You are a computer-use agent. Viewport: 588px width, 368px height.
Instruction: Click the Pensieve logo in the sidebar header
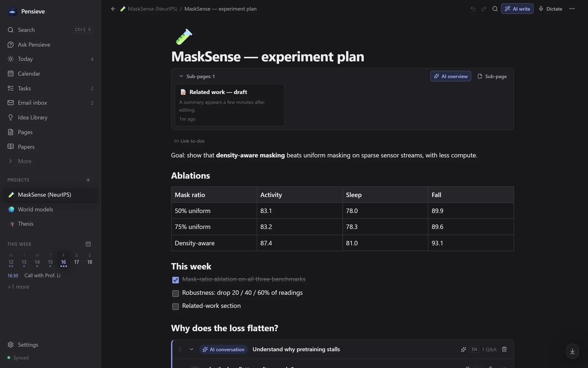[x=12, y=11]
